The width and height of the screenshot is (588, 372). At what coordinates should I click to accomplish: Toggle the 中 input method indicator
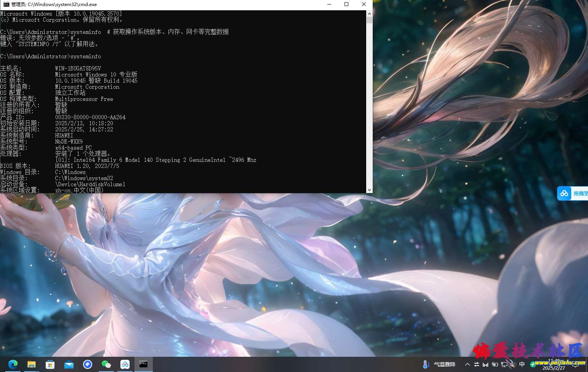[522, 364]
